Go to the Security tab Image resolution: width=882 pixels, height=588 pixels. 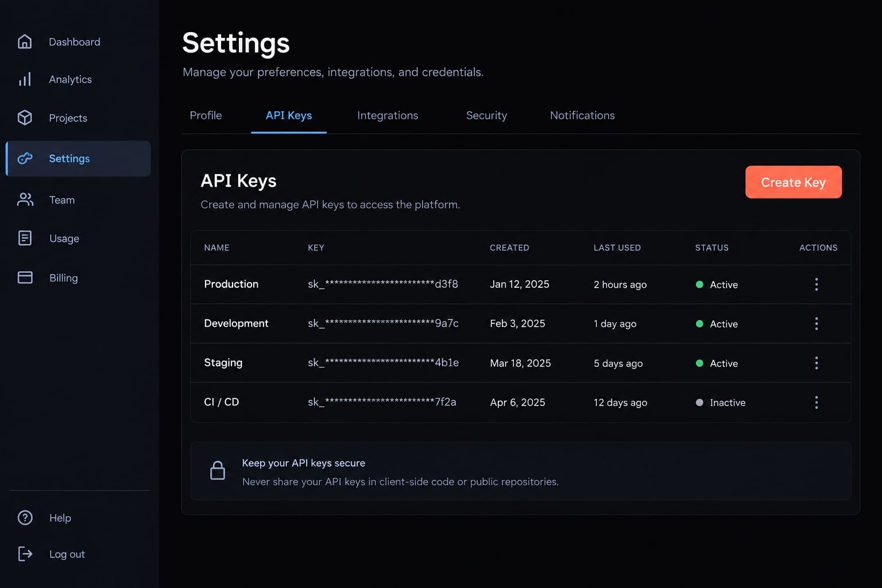[x=486, y=115]
